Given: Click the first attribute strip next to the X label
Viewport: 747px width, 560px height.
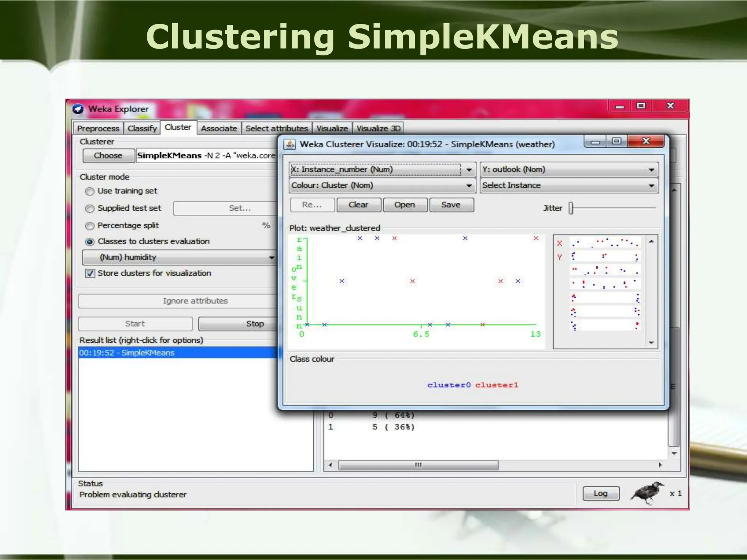Looking at the screenshot, I should pyautogui.click(x=605, y=243).
